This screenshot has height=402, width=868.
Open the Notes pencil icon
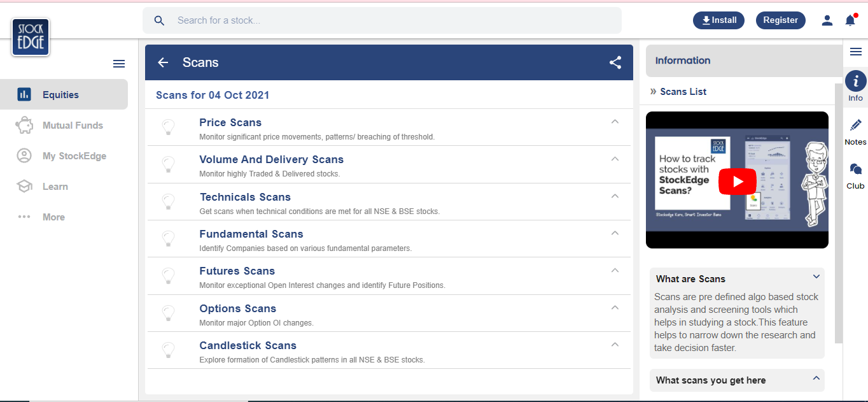click(x=855, y=125)
